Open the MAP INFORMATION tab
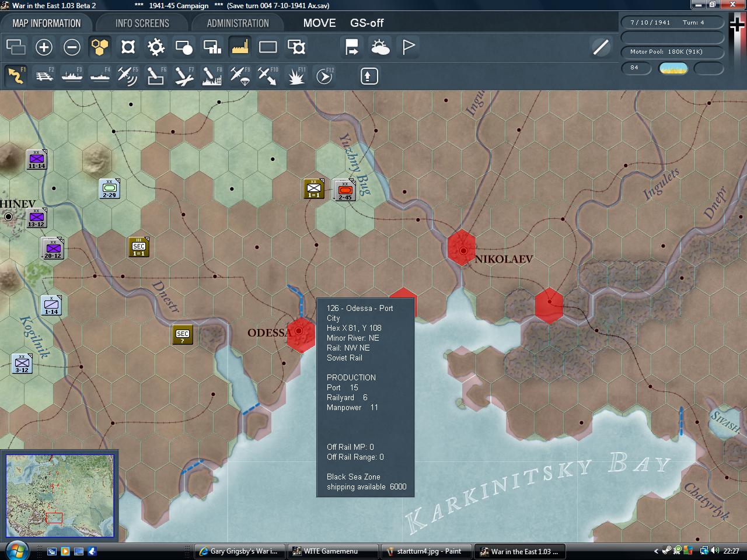 [x=47, y=23]
